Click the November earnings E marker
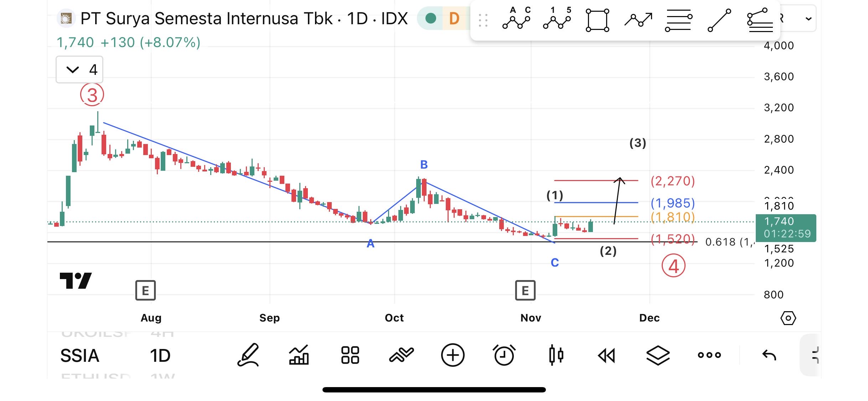Screen dimensions: 868x401 (525, 291)
